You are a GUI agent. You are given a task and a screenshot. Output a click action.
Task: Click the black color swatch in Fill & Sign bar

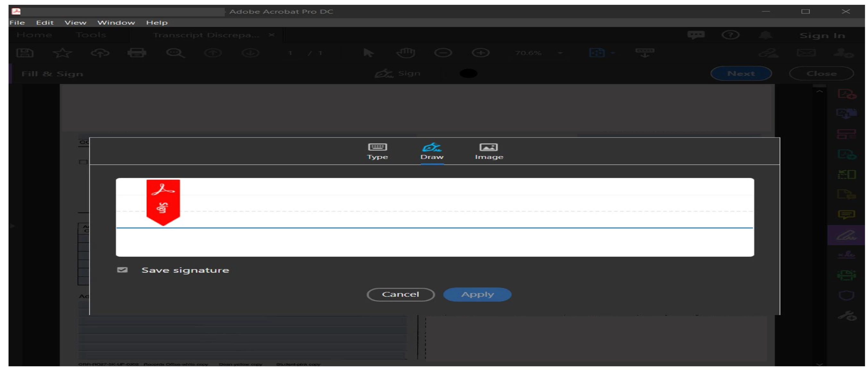[x=468, y=73]
